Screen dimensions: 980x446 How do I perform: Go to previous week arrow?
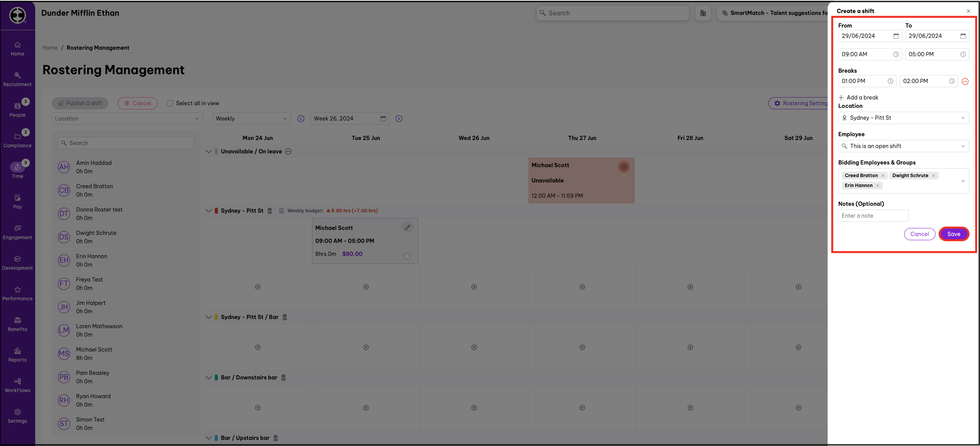click(x=301, y=119)
